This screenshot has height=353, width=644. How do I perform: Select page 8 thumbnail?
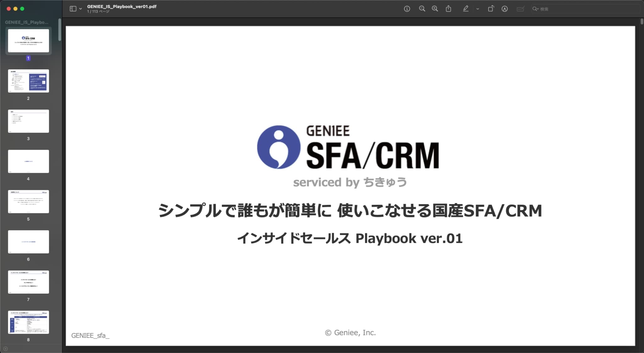click(x=28, y=322)
